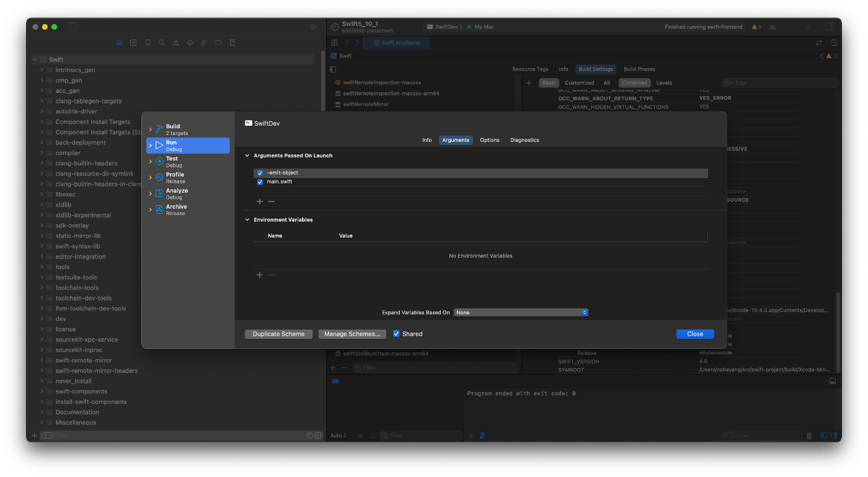Select the My Mac run destination
The image size is (868, 477).
(480, 27)
